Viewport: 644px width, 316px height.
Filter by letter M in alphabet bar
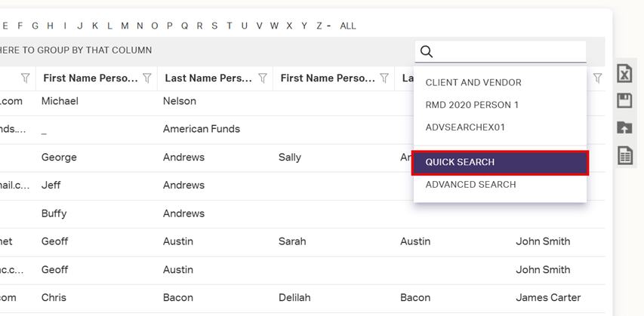pos(125,26)
